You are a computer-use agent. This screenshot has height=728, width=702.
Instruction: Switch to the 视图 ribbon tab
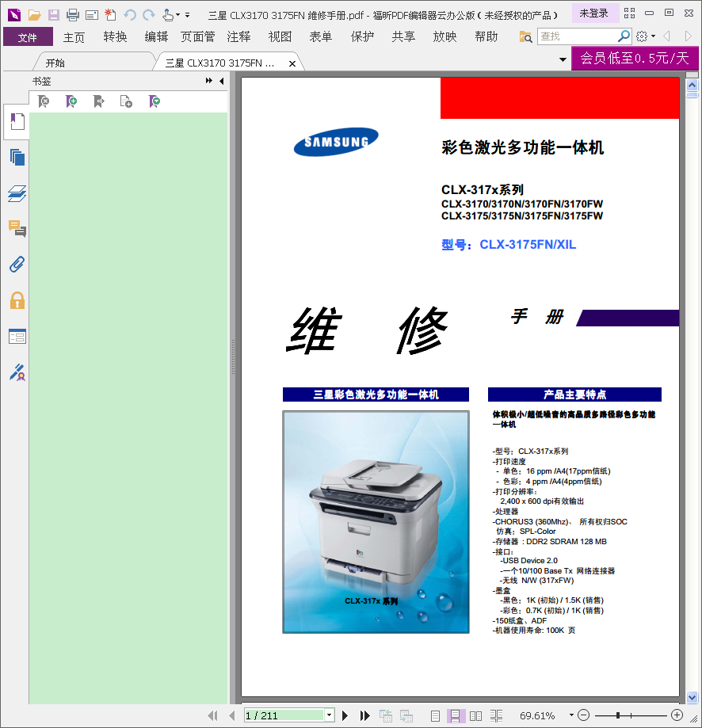click(280, 36)
